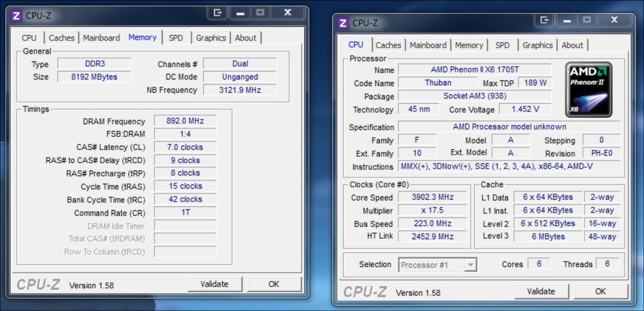Click the Level 3 cache value 6 MBytes

[x=548, y=236]
